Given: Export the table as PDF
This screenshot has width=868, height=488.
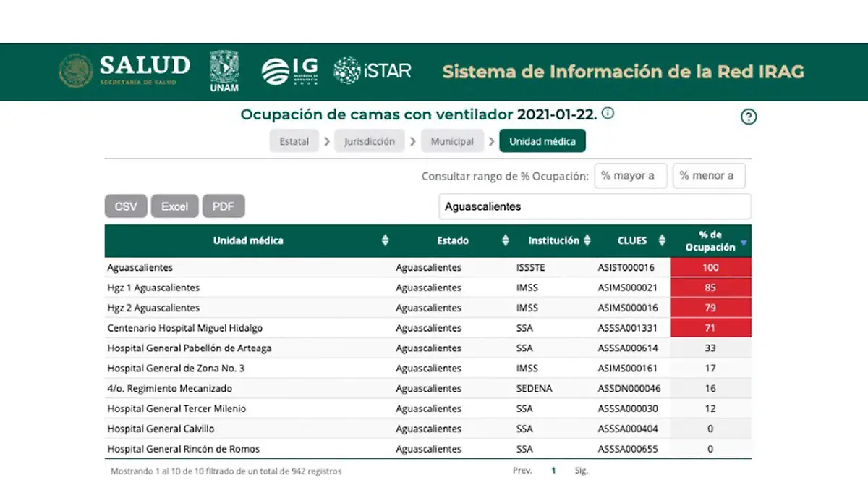Looking at the screenshot, I should [x=224, y=206].
